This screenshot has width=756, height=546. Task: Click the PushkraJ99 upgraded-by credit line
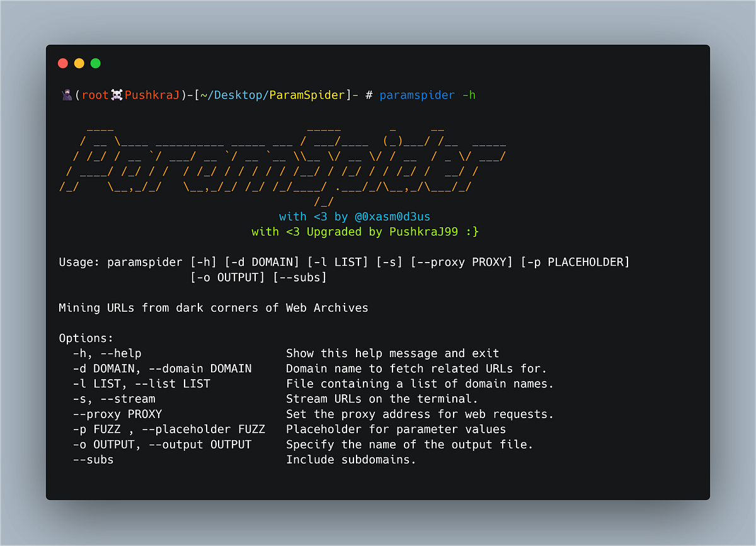coord(365,232)
